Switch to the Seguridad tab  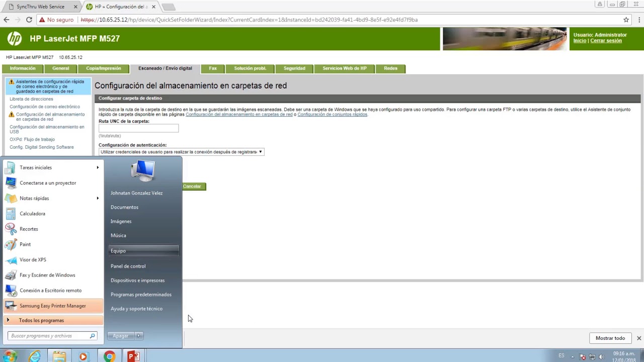(294, 68)
